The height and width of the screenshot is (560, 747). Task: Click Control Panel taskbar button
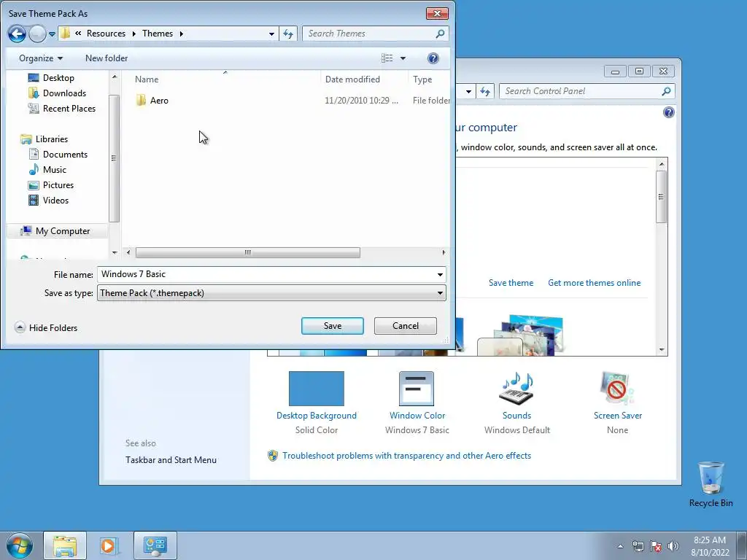pyautogui.click(x=155, y=545)
